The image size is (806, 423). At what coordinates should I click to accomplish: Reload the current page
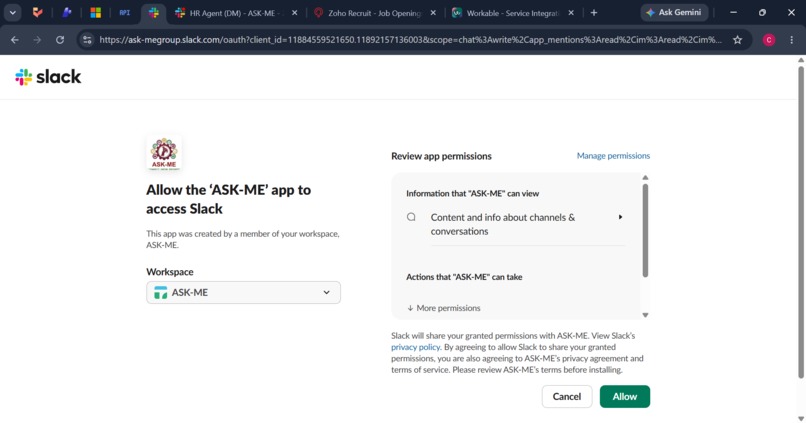click(60, 40)
